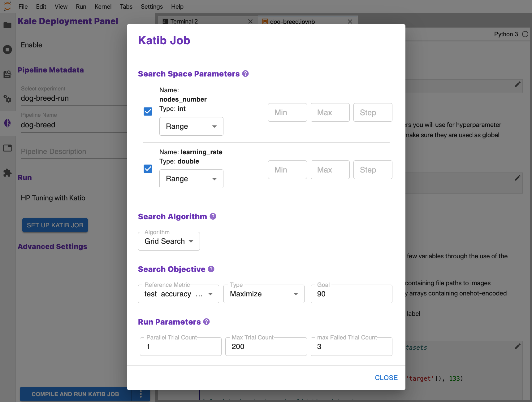Click Search Algorithm help icon

pyautogui.click(x=213, y=216)
